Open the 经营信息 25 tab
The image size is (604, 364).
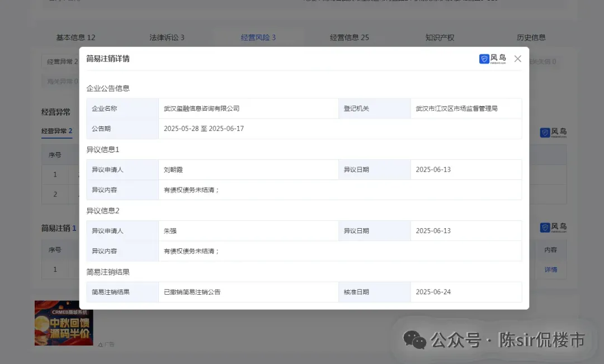coord(350,37)
